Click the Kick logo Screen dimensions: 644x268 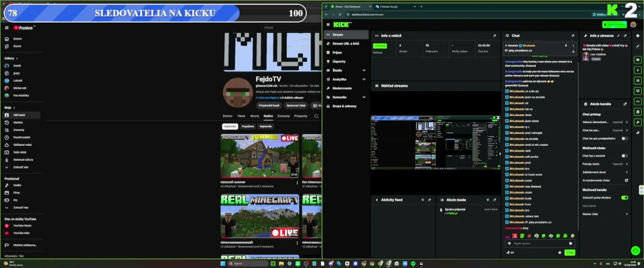coord(342,25)
